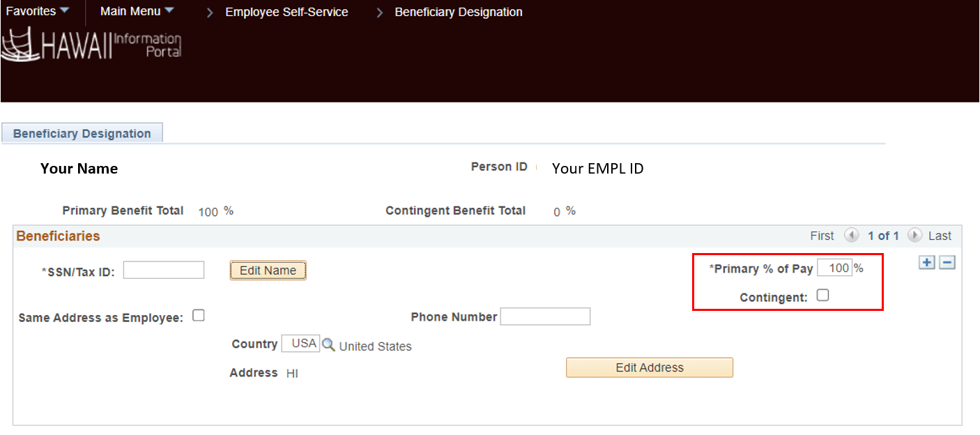Open the Country lookup magnifier
The height and width of the screenshot is (435, 980).
(x=328, y=344)
